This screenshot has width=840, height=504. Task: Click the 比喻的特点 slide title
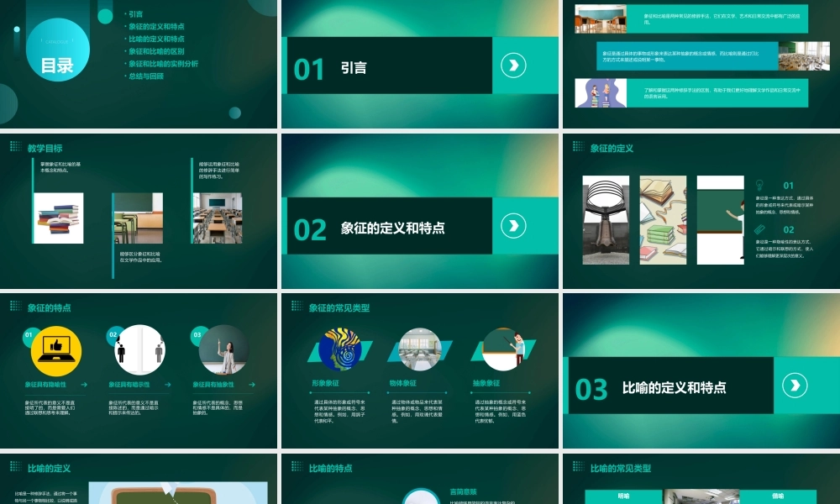[x=330, y=468]
